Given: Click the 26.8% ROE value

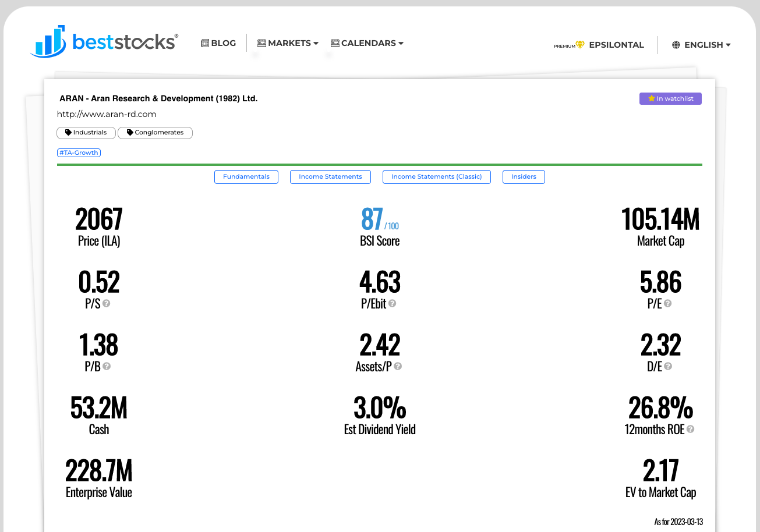Looking at the screenshot, I should coord(660,408).
